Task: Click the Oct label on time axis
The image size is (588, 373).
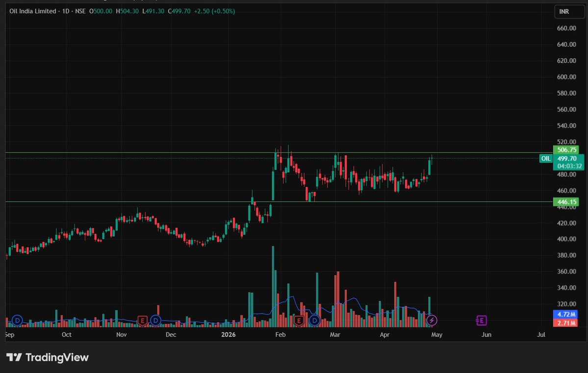Action: point(66,334)
